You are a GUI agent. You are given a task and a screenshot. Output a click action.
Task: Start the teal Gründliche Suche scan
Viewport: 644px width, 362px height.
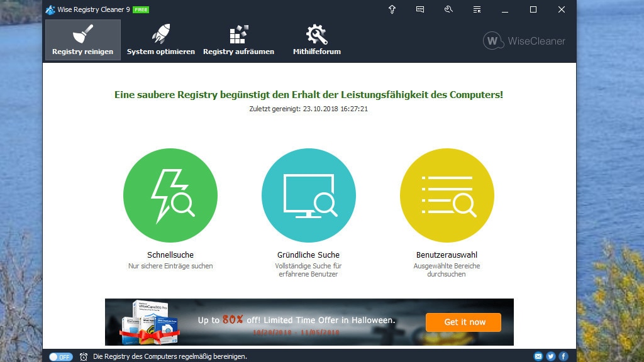[x=308, y=195]
